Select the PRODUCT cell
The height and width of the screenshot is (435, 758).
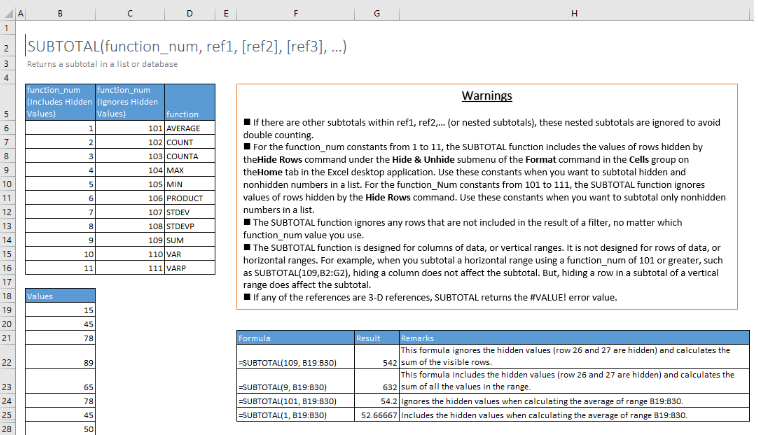click(190, 198)
